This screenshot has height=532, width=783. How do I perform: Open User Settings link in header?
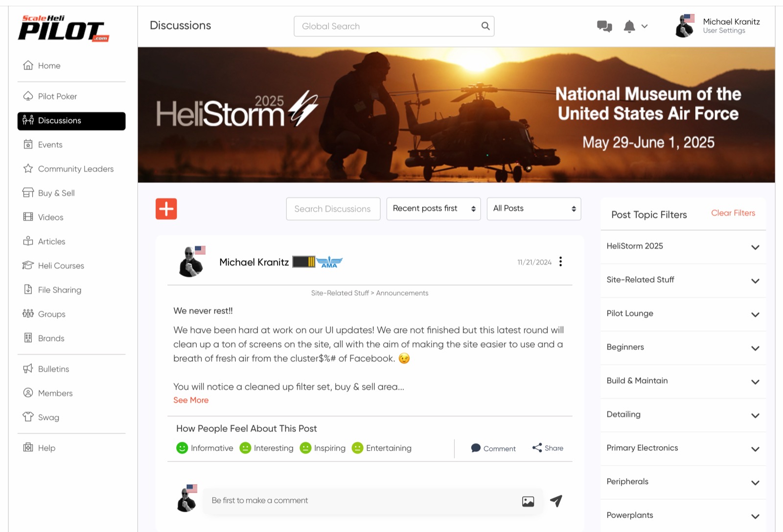point(724,30)
